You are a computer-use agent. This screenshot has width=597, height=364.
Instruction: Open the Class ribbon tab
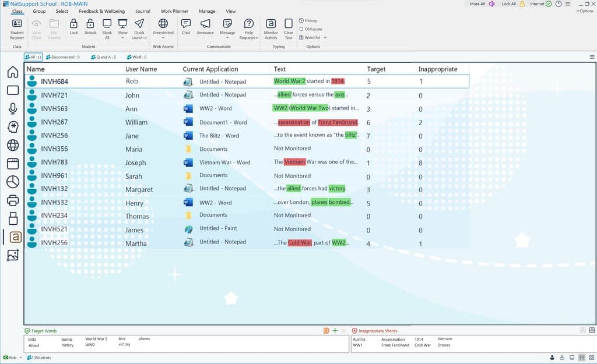[x=17, y=12]
